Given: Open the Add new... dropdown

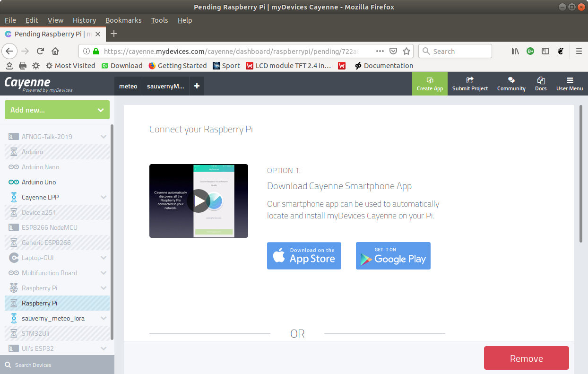Looking at the screenshot, I should coord(57,110).
